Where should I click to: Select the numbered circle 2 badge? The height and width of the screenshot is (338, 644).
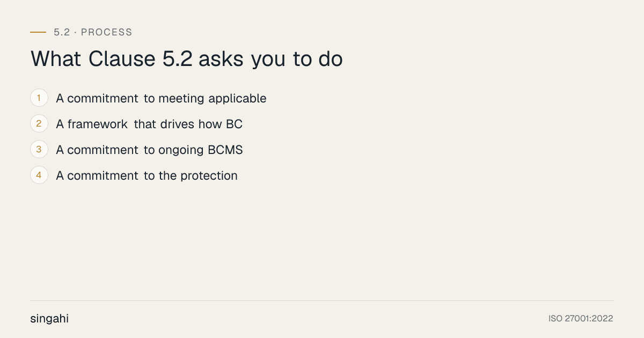pyautogui.click(x=39, y=124)
